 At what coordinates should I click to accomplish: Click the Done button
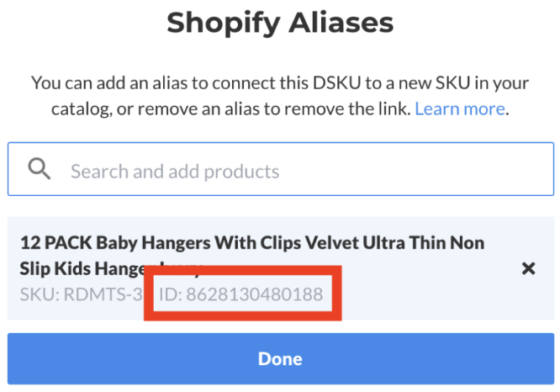pyautogui.click(x=281, y=358)
